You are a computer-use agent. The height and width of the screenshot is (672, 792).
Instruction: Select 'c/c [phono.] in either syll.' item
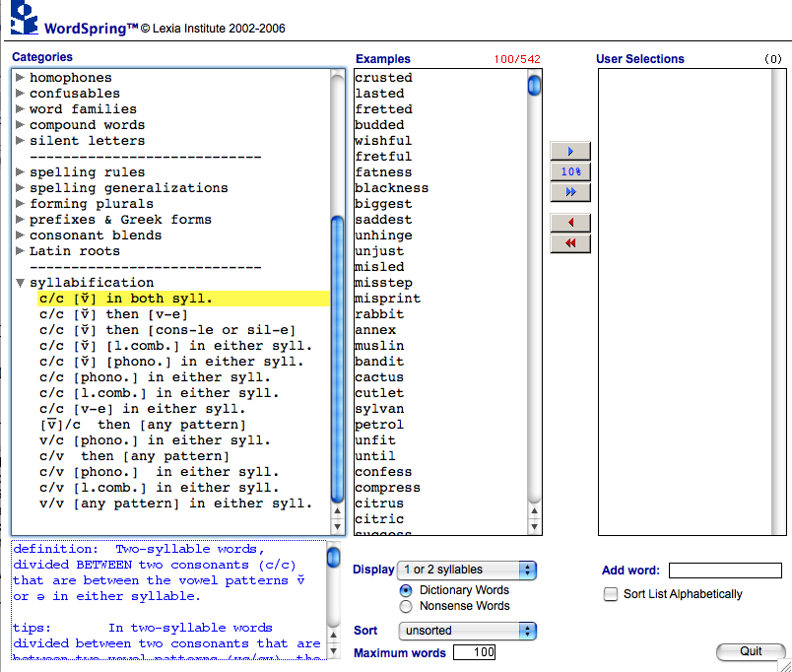tap(155, 377)
